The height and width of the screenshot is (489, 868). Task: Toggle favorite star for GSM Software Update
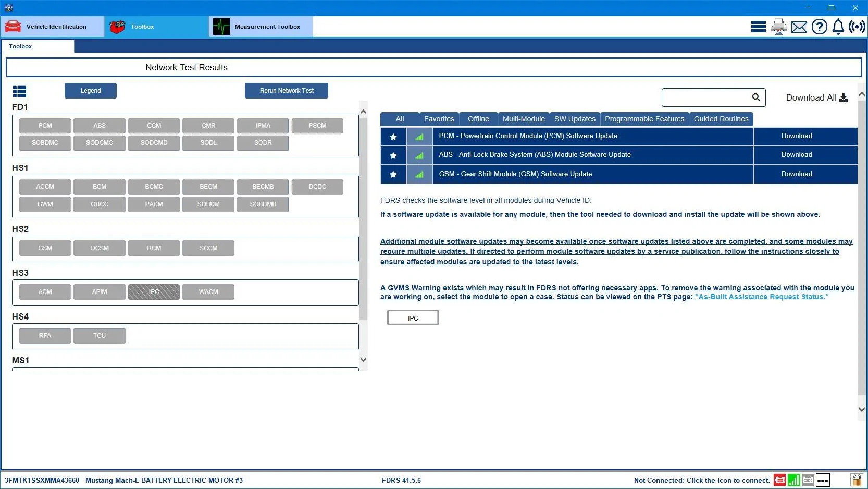tap(393, 174)
